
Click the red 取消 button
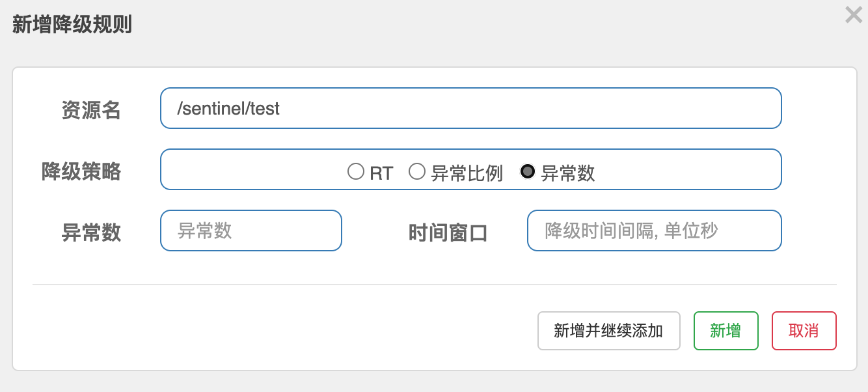click(x=804, y=331)
